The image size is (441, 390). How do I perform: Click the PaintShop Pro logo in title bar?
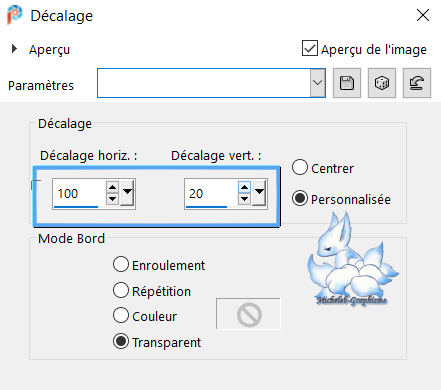coord(15,15)
